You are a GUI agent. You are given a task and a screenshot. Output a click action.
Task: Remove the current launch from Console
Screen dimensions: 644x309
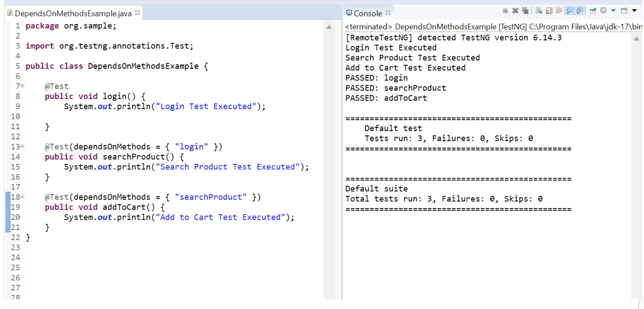click(515, 11)
